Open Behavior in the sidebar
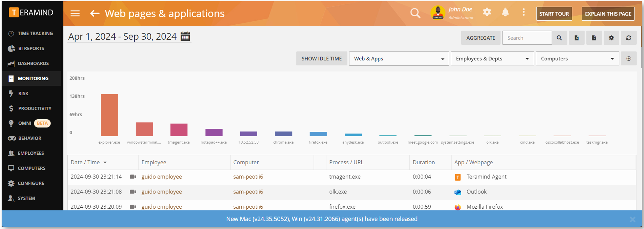The image size is (644, 229). pyautogui.click(x=32, y=138)
